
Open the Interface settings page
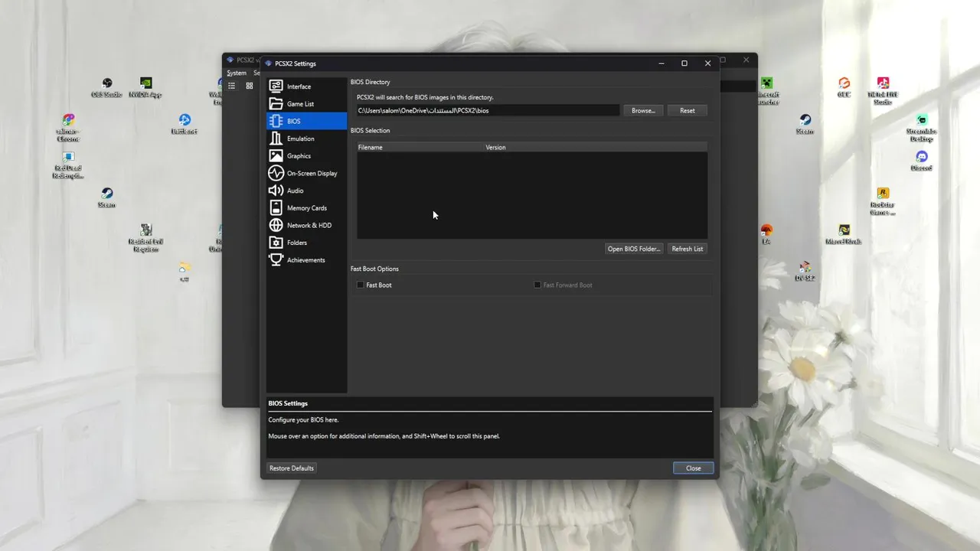(x=306, y=86)
